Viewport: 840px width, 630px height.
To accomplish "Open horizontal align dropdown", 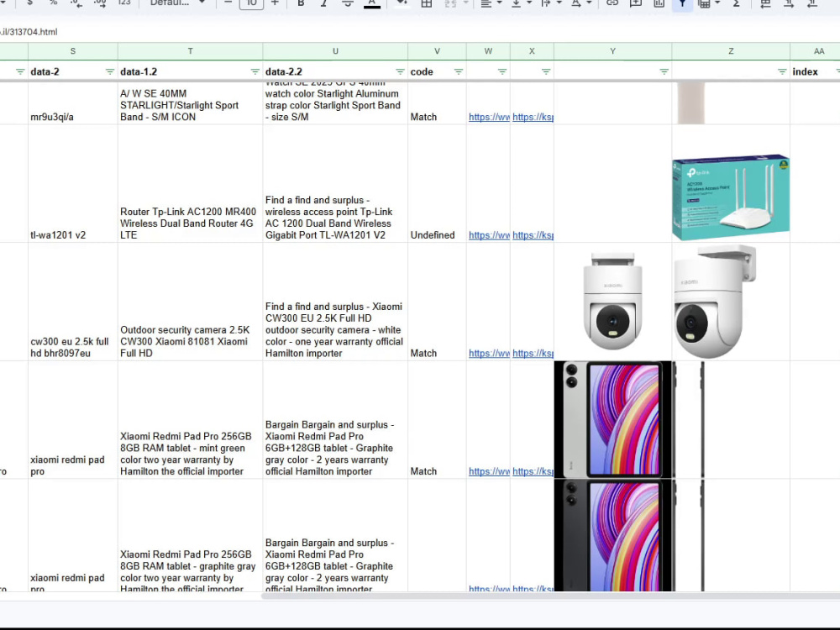I will pyautogui.click(x=491, y=3).
